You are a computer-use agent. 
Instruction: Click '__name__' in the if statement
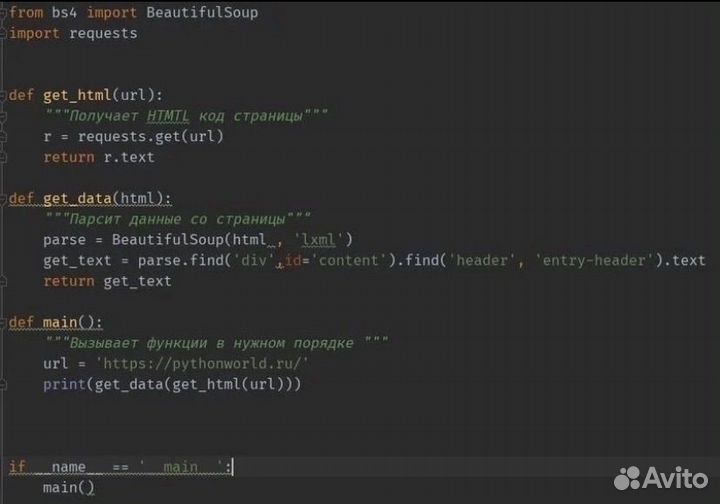[x=69, y=468]
